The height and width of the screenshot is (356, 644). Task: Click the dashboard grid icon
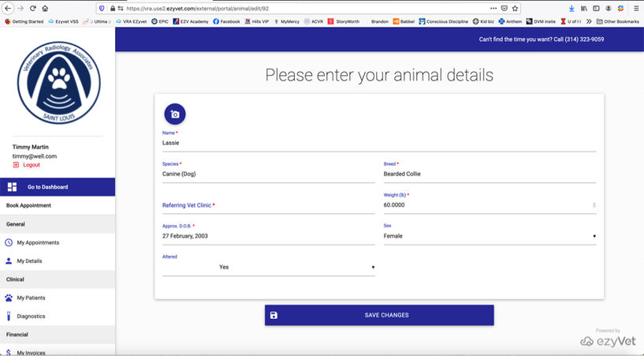coord(12,187)
